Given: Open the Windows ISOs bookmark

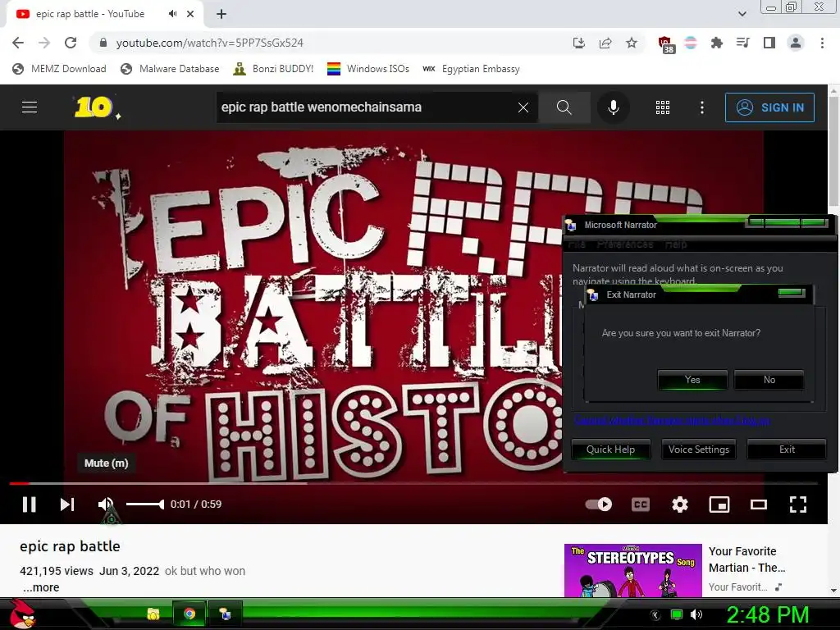Looking at the screenshot, I should coord(368,69).
